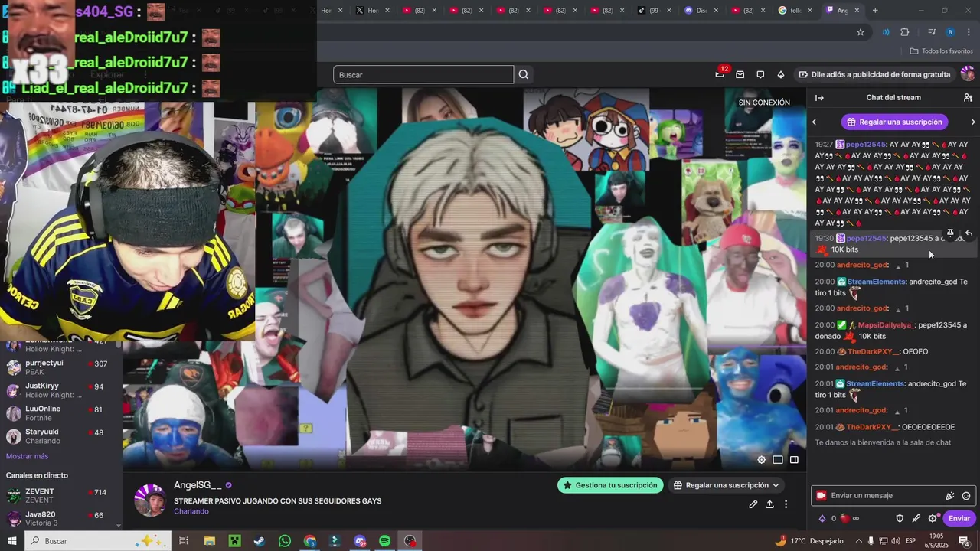Go to previous chat banner with left chevron

pos(814,122)
